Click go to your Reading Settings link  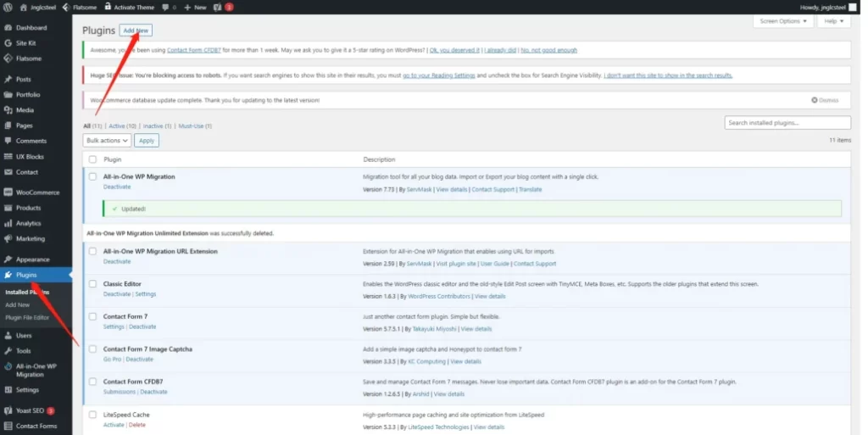pos(439,75)
